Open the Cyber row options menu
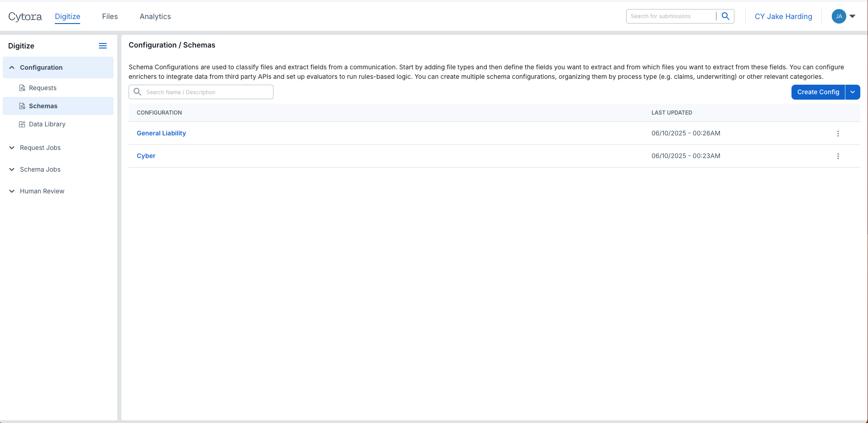This screenshot has width=868, height=423. click(x=838, y=156)
